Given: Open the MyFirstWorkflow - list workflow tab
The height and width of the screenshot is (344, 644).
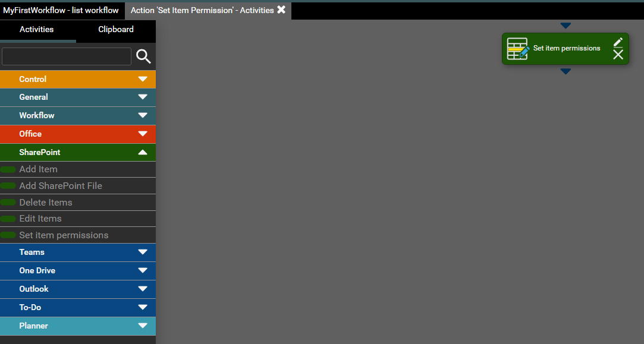Looking at the screenshot, I should tap(61, 10).
